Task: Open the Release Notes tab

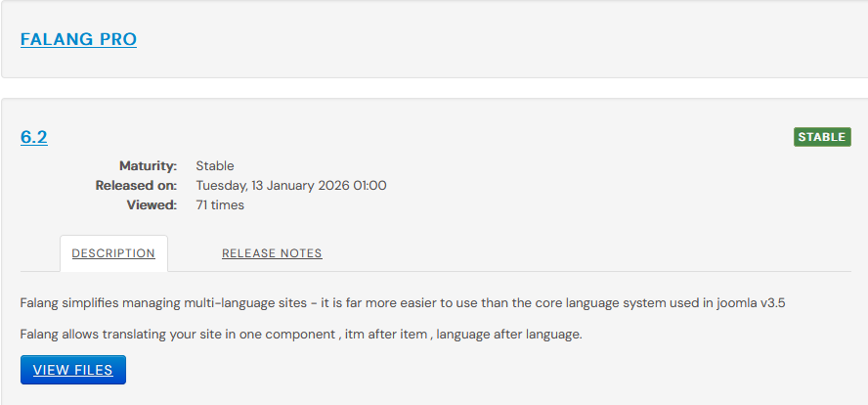Action: coord(272,253)
